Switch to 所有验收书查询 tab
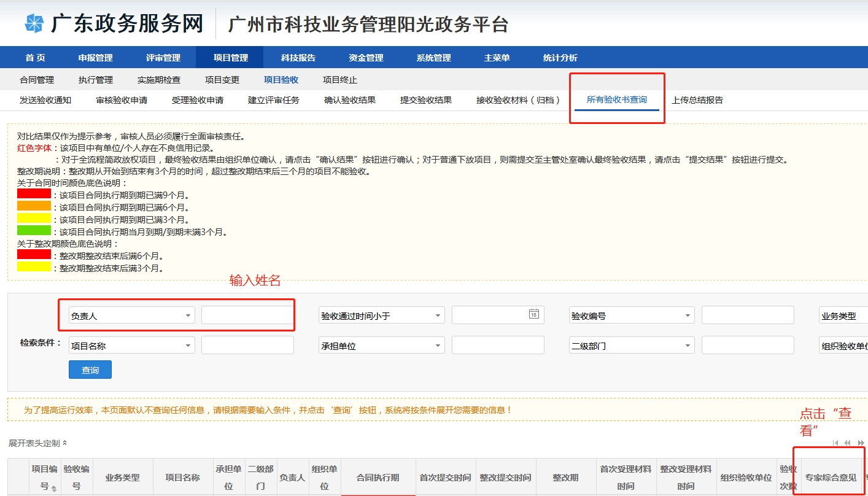The height and width of the screenshot is (496, 868). click(x=616, y=99)
